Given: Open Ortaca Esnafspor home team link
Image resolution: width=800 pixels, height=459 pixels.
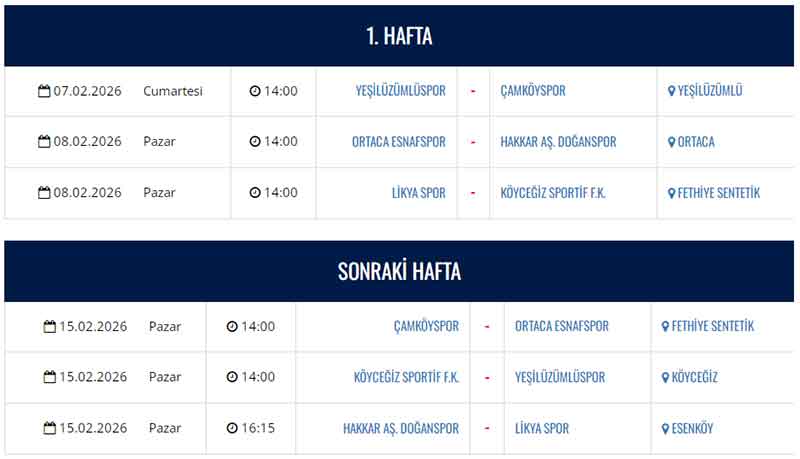Looking at the screenshot, I should point(399,142).
